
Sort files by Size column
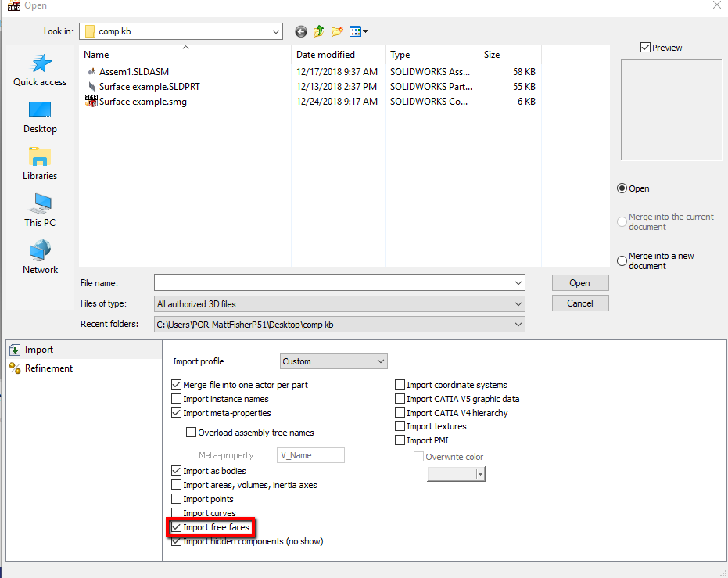pos(510,54)
